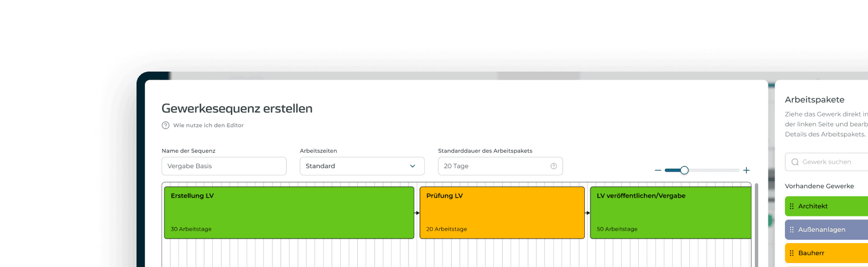Select the 'Erstellung LV' work package block
Screen dimensions: 868x267
[289, 212]
